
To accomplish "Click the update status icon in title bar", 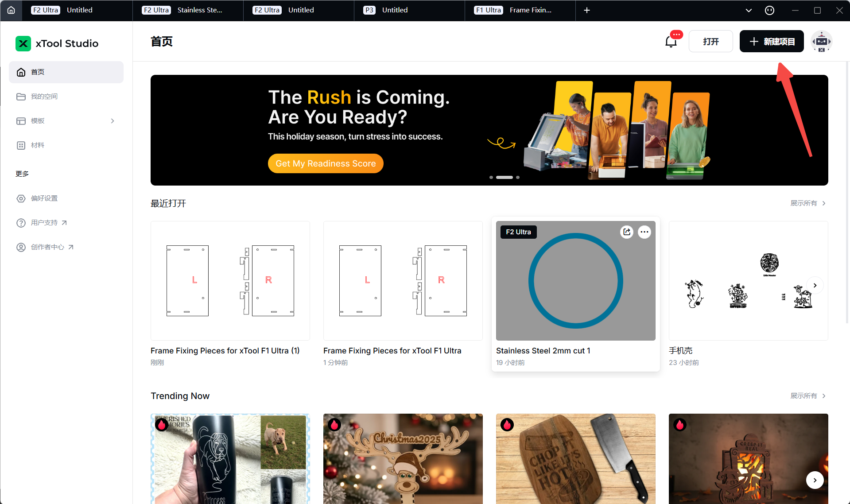I will [x=770, y=10].
